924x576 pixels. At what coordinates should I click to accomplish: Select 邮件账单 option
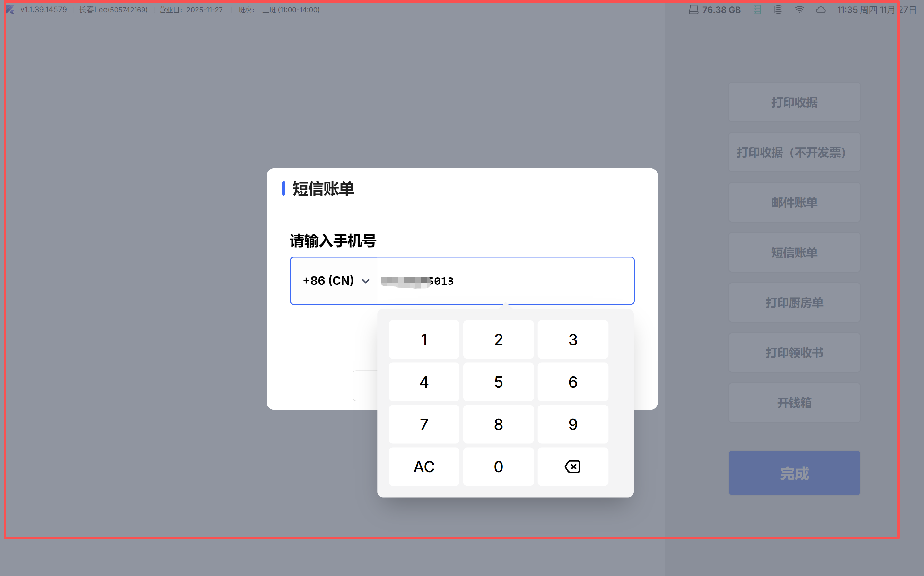794,202
